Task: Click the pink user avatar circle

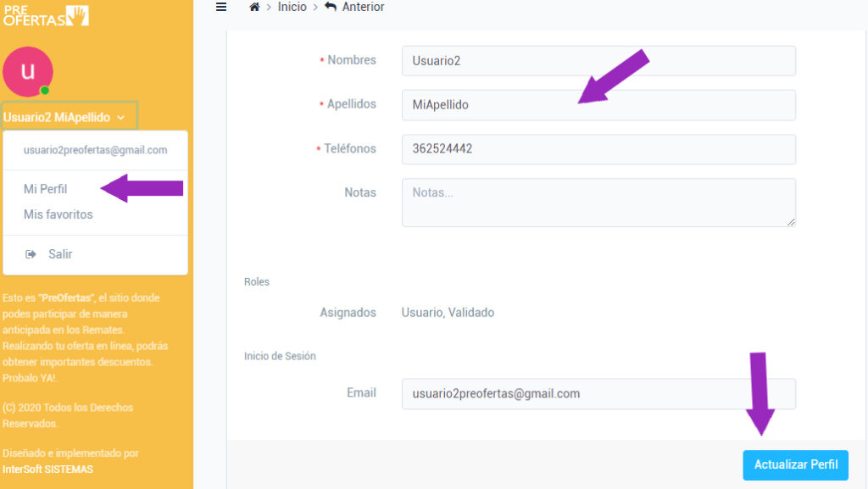Action: 28,71
